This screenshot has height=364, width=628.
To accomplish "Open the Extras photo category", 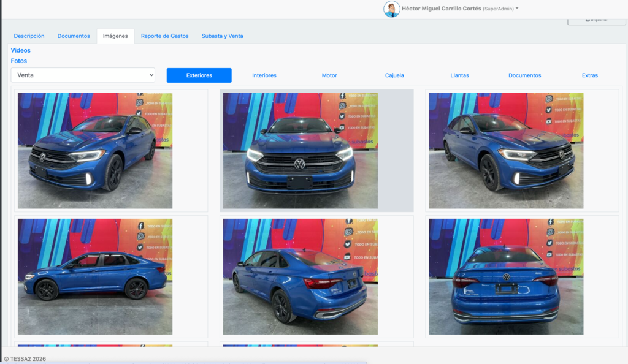I will pos(589,75).
